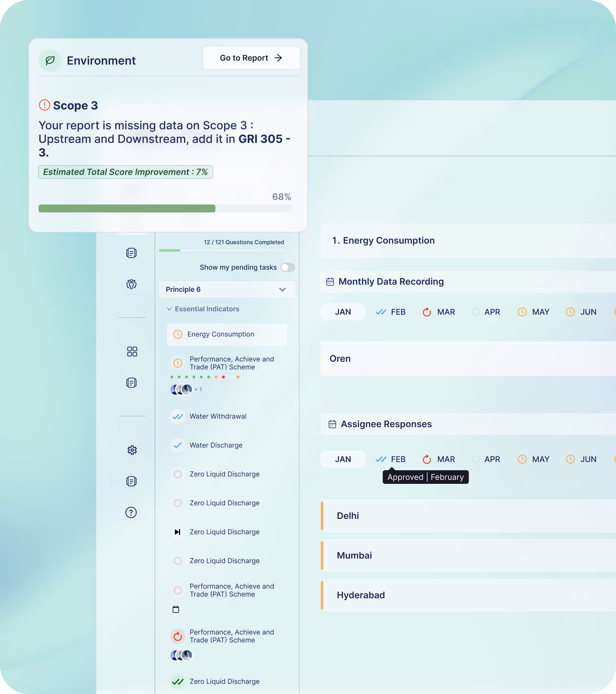
Task: Open Settings via the gear icon
Action: (x=132, y=450)
